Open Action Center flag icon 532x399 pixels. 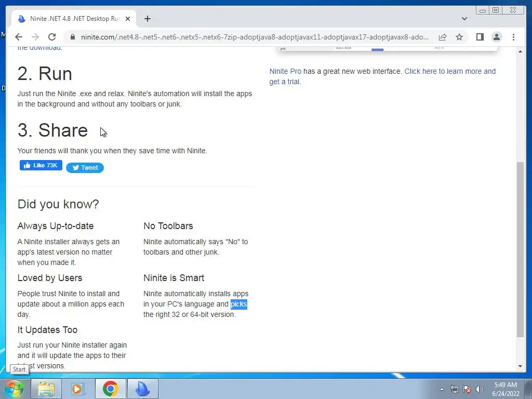[467, 389]
